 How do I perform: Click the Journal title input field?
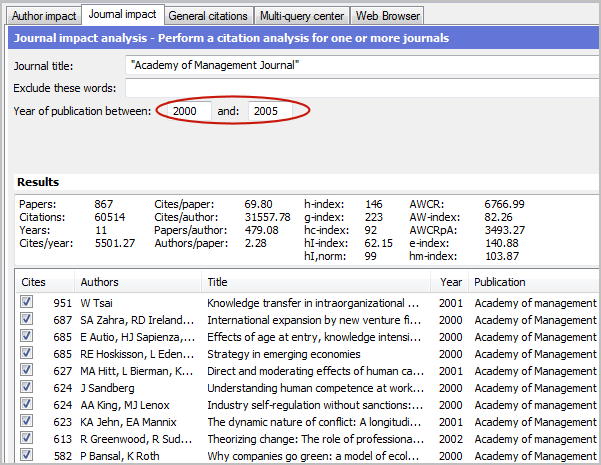(x=363, y=65)
